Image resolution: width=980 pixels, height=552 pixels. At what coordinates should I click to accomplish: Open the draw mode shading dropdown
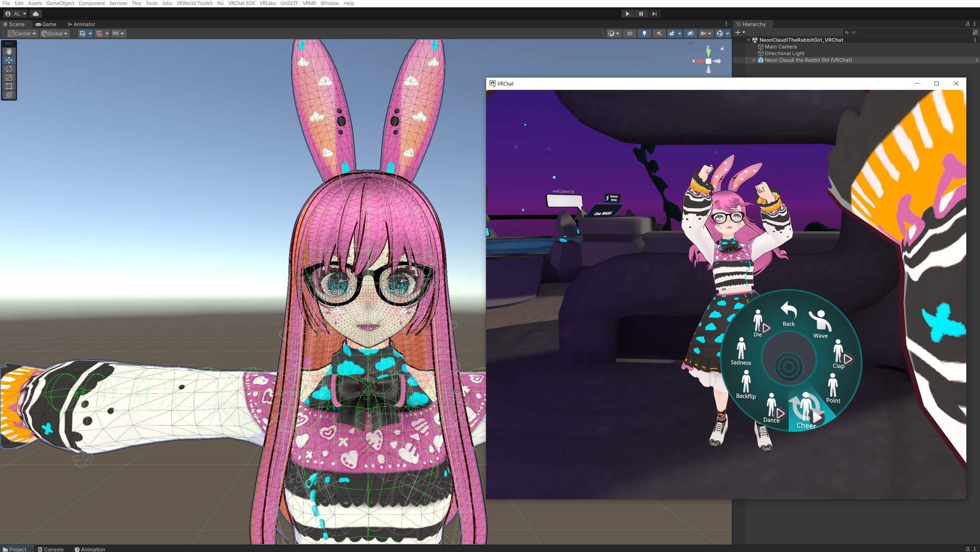pyautogui.click(x=614, y=33)
